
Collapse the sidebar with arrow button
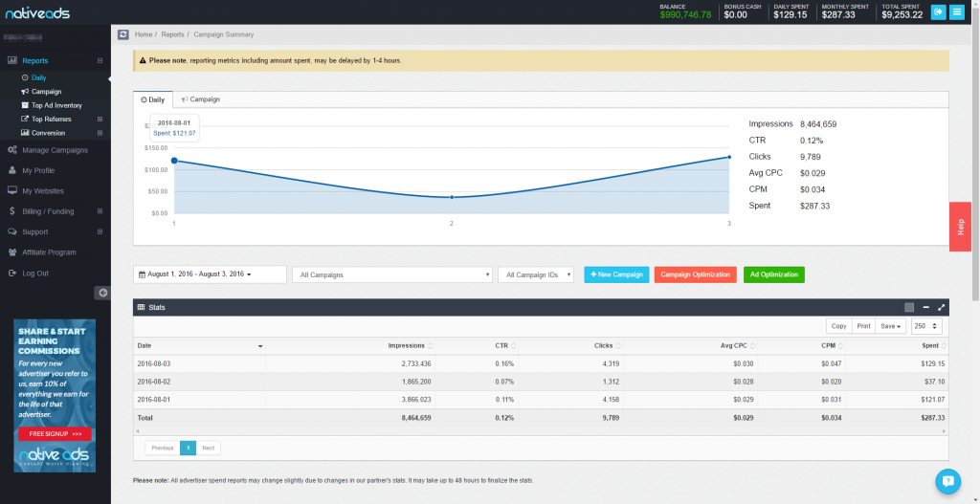click(x=103, y=293)
